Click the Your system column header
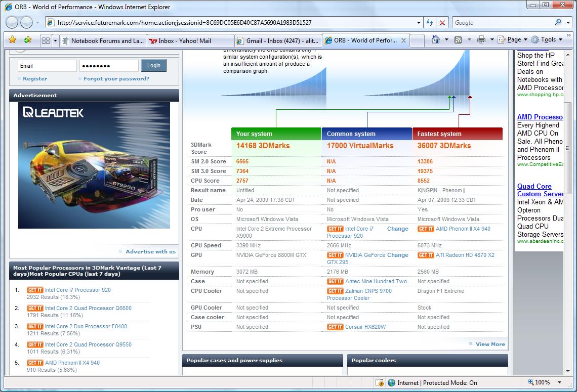The width and height of the screenshot is (577, 392). 276,134
